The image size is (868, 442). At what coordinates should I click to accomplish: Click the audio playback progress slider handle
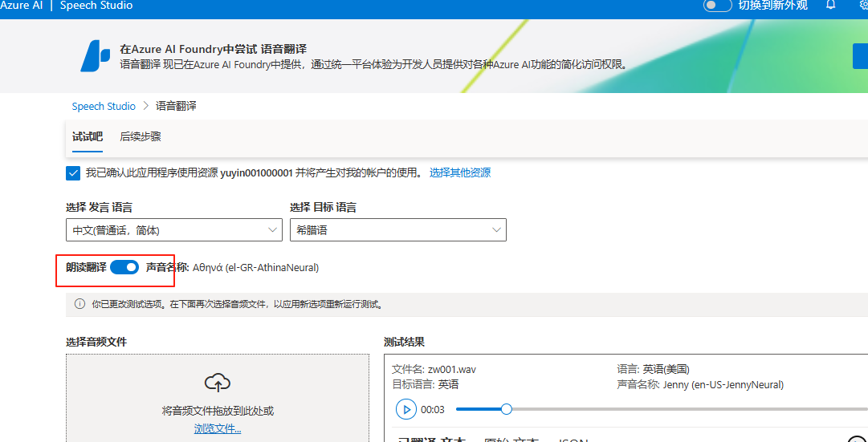click(506, 409)
